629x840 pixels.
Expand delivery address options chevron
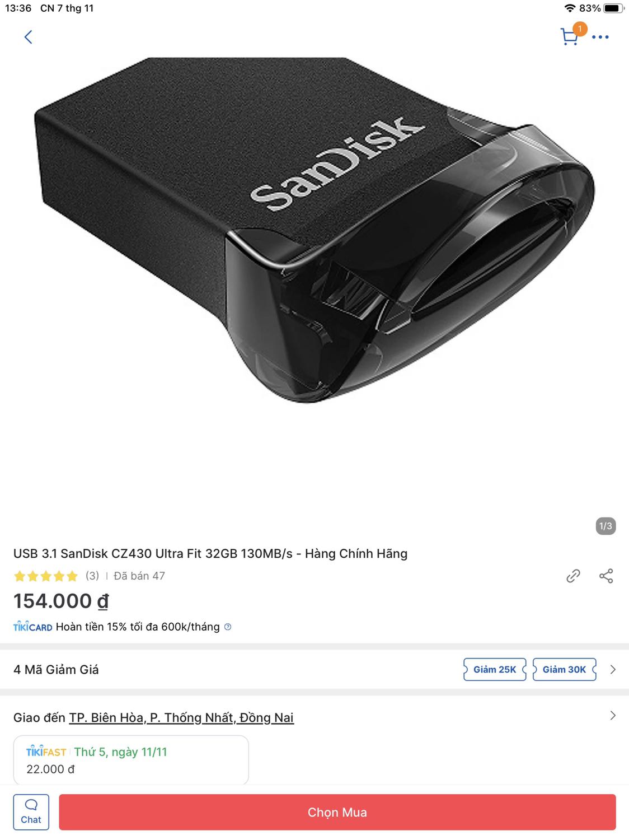(x=613, y=716)
